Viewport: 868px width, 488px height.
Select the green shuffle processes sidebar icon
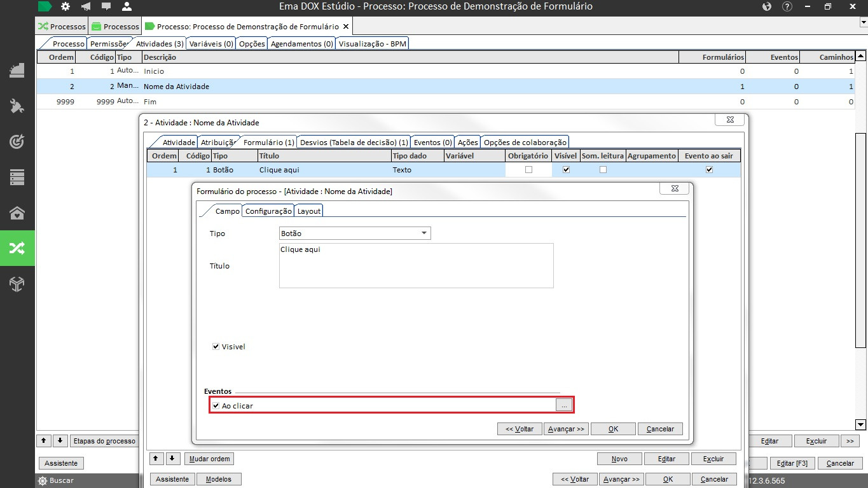point(17,248)
